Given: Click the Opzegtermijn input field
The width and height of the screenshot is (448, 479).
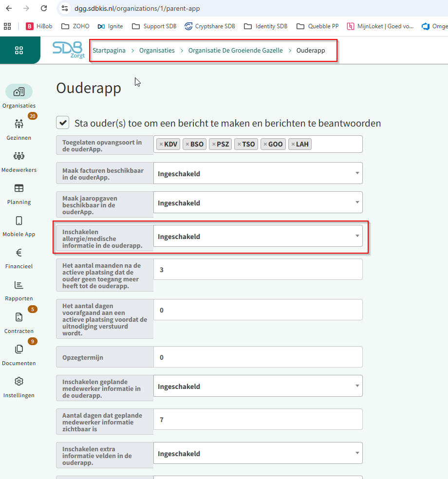Looking at the screenshot, I should (258, 357).
